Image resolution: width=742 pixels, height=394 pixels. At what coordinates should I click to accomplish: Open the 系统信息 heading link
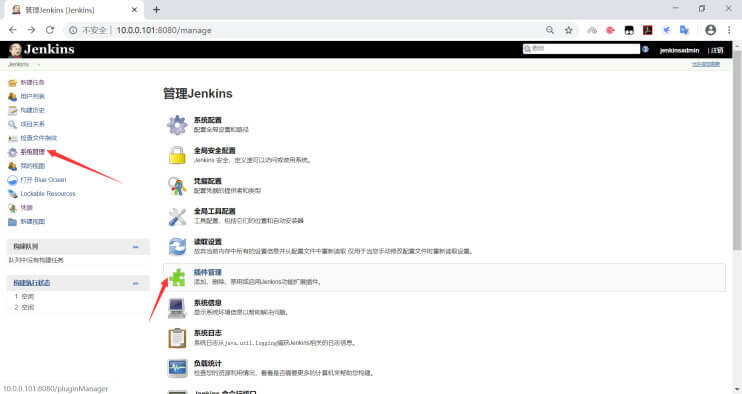(207, 303)
